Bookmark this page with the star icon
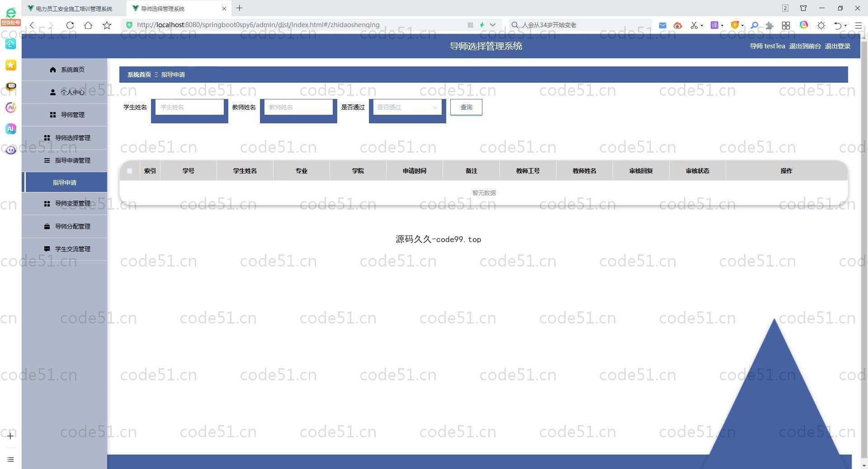This screenshot has height=469, width=868. click(x=107, y=25)
